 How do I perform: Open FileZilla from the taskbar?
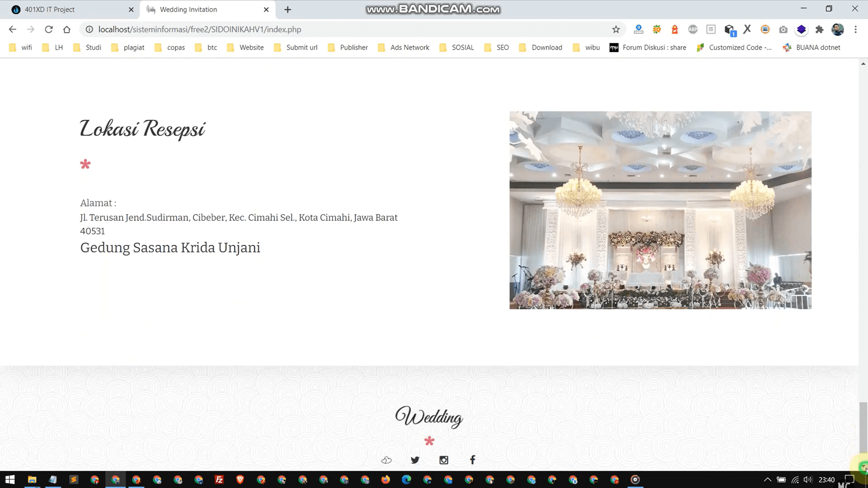[x=219, y=479]
